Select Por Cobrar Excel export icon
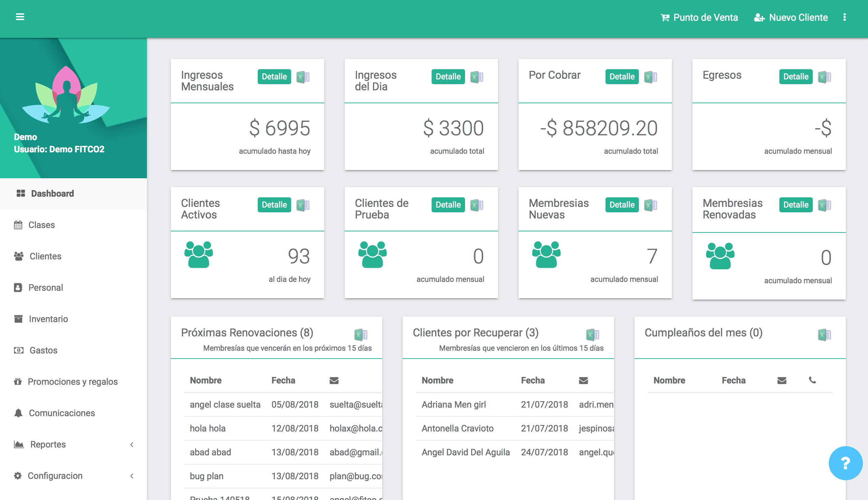This screenshot has width=868, height=500. click(x=650, y=77)
